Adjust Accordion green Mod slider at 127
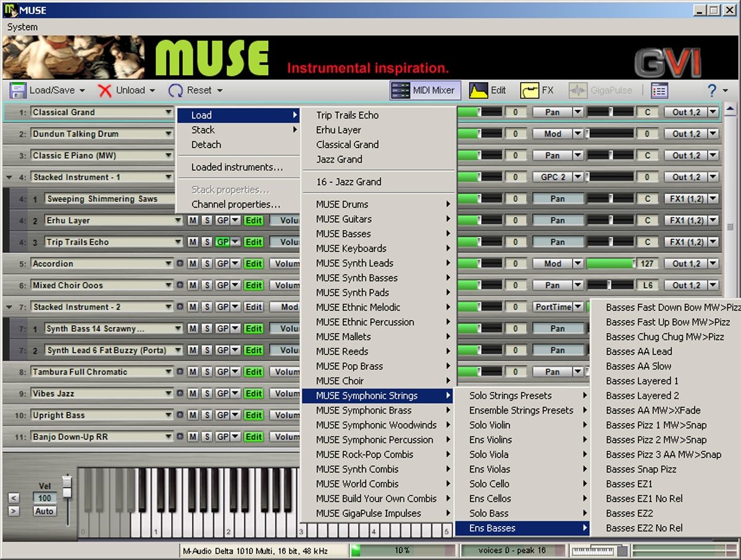Viewport: 741px width, 560px height. (611, 264)
